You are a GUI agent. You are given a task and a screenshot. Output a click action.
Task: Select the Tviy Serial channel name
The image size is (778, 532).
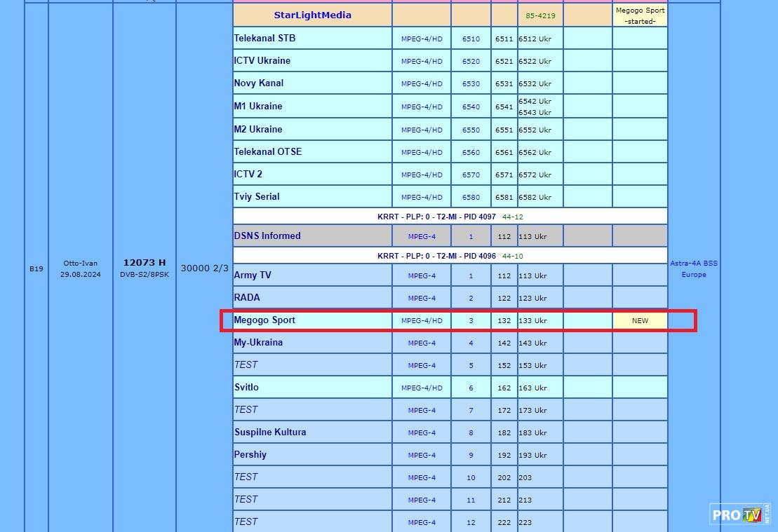(x=257, y=197)
